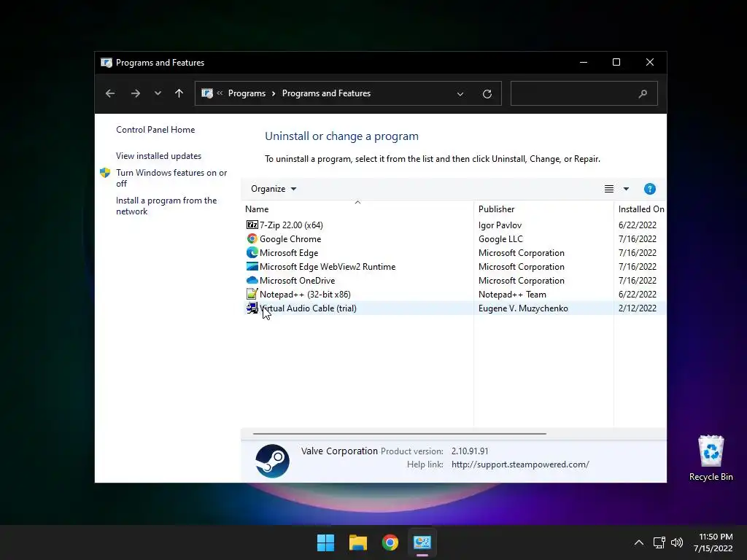This screenshot has height=560, width=747.
Task: Click publisher 'Igor Pavlov' cell
Action: pos(500,225)
